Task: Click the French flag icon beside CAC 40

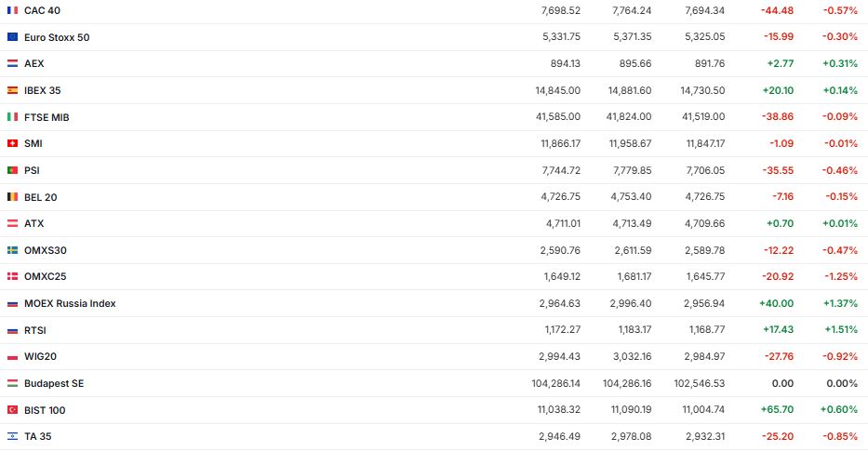Action: (x=12, y=10)
